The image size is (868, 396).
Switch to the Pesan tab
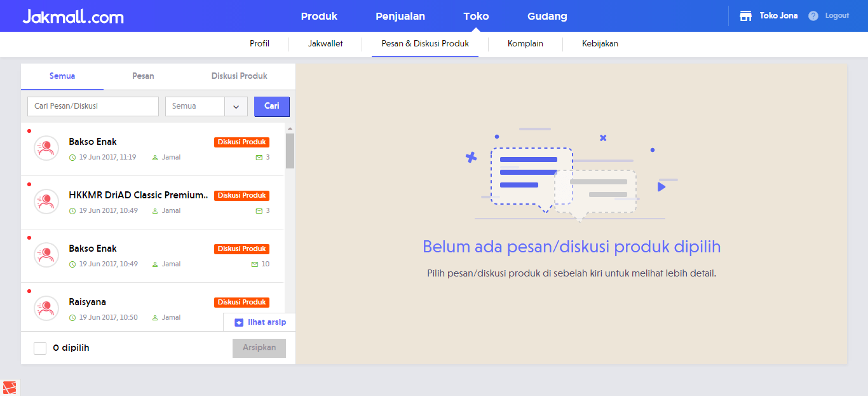pos(143,76)
